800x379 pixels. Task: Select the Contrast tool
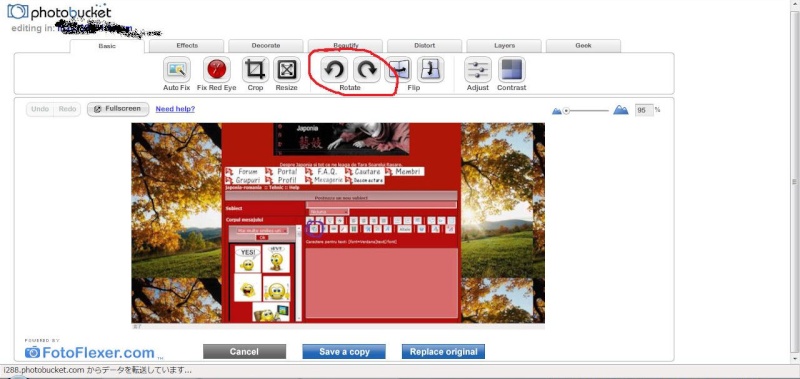click(x=511, y=69)
